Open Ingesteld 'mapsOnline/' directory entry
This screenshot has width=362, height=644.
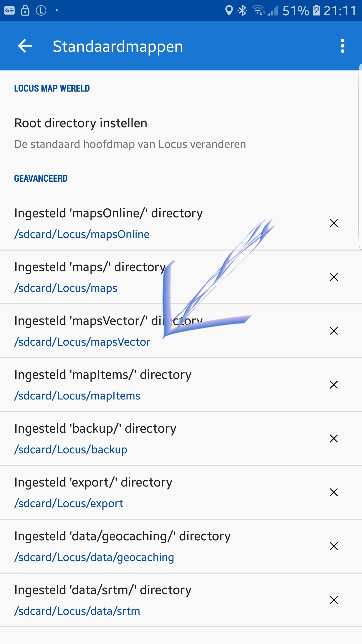click(108, 213)
